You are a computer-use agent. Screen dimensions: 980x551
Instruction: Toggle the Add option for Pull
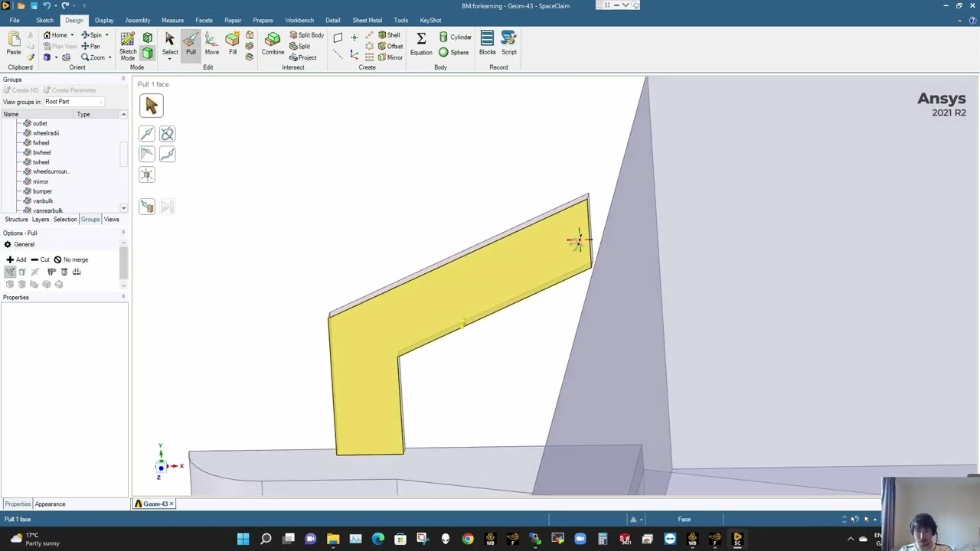[x=16, y=259]
